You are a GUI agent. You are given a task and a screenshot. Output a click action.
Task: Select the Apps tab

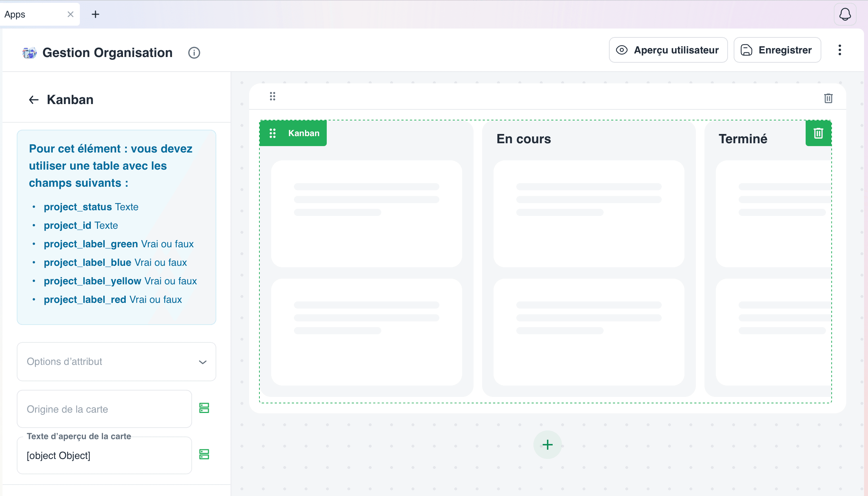point(39,14)
